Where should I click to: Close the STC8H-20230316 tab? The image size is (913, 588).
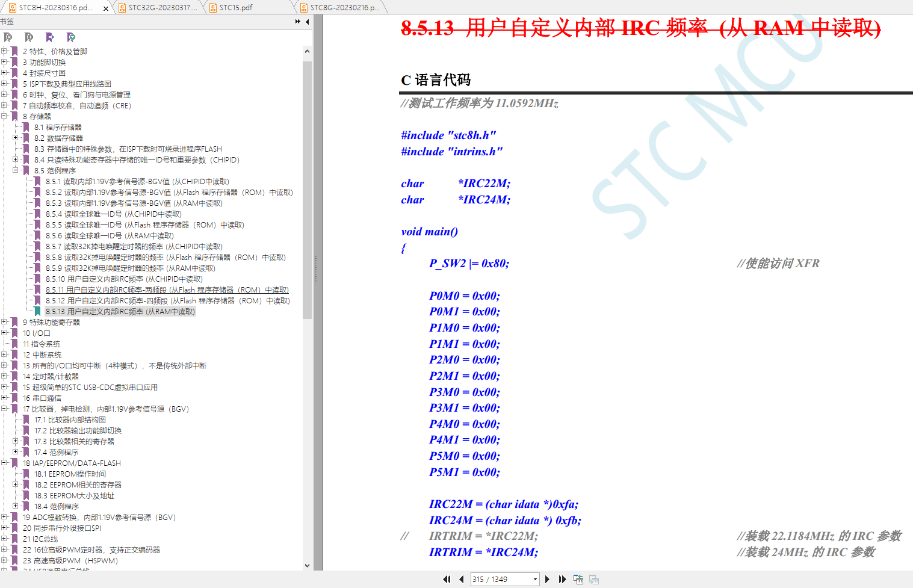(x=106, y=8)
